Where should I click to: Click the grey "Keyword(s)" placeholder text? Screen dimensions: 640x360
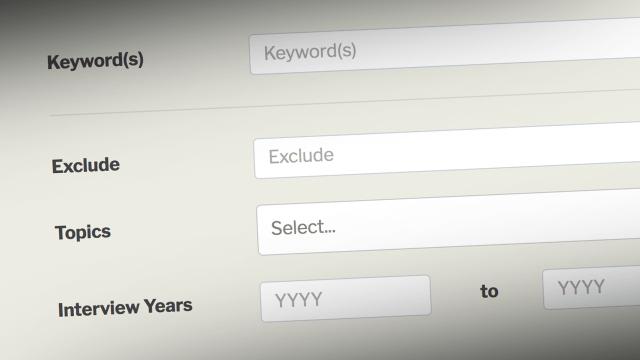click(x=310, y=52)
